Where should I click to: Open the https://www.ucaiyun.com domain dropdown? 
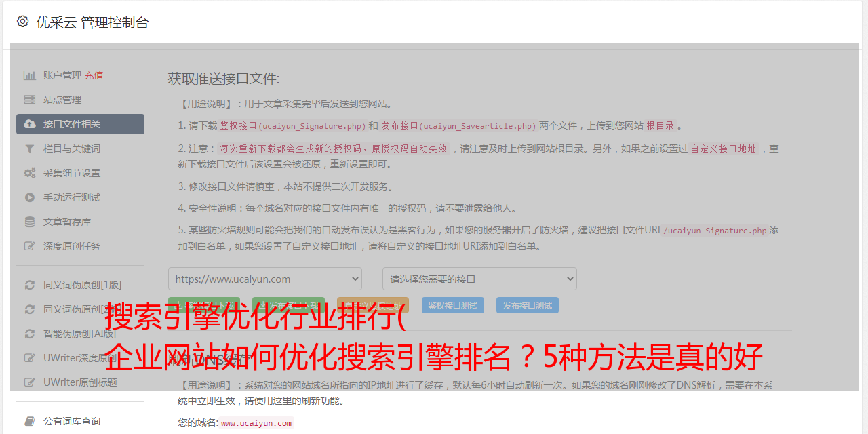265,279
